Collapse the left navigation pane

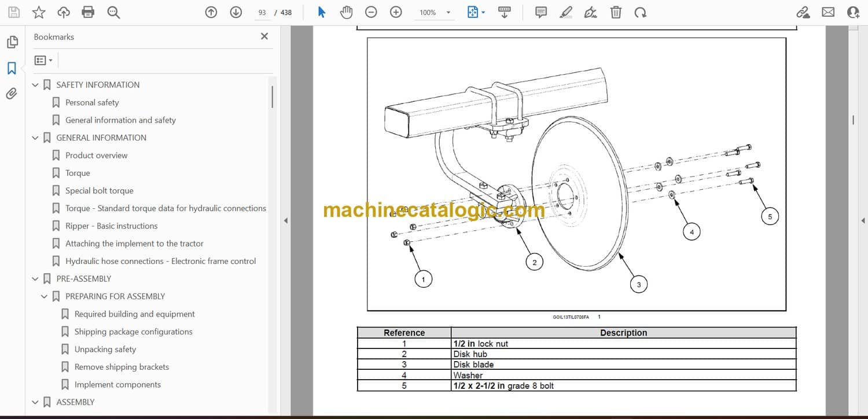tap(285, 220)
